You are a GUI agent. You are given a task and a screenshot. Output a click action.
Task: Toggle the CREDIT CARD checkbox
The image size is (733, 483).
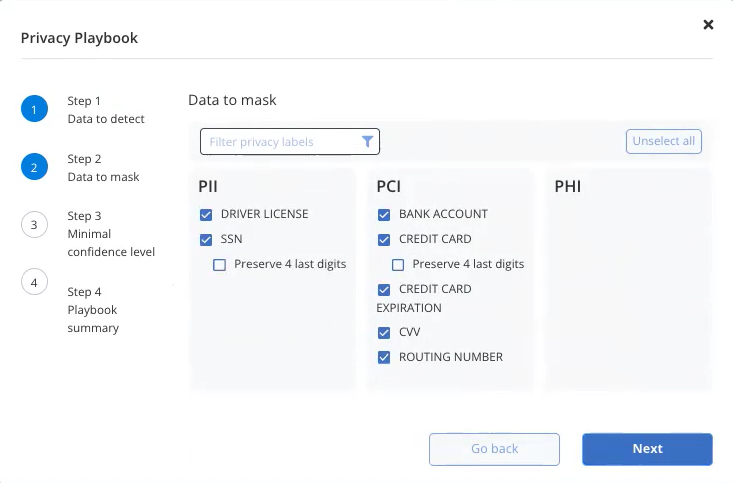(384, 239)
